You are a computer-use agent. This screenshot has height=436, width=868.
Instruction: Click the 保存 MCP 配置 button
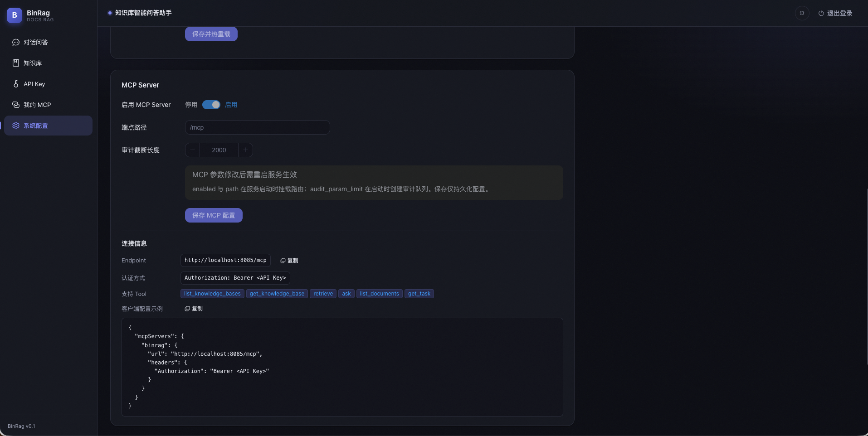tap(214, 215)
